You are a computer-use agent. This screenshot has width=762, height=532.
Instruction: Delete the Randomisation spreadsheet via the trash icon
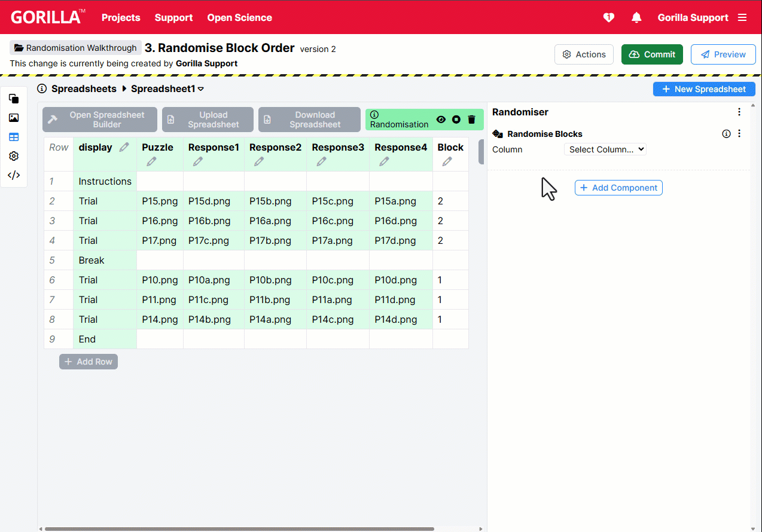[x=471, y=120]
